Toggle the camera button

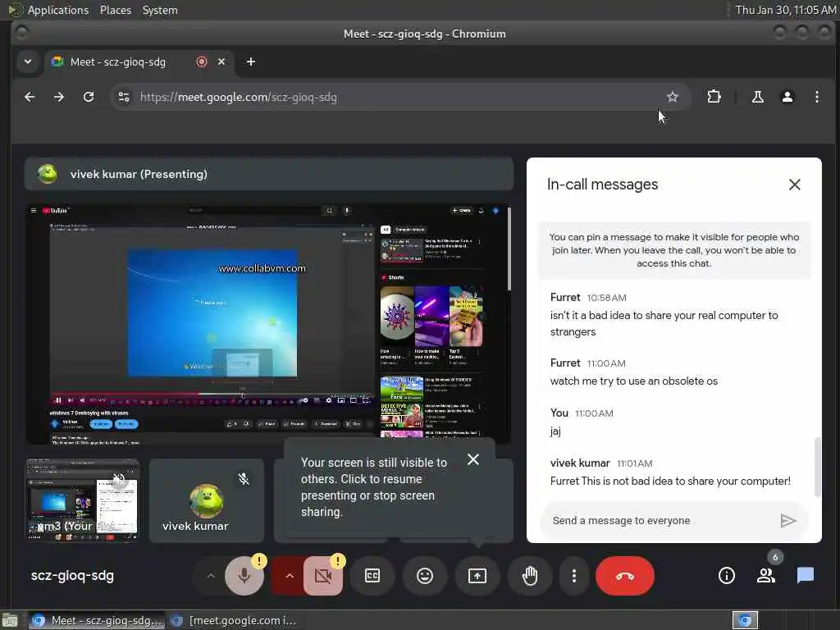click(323, 576)
